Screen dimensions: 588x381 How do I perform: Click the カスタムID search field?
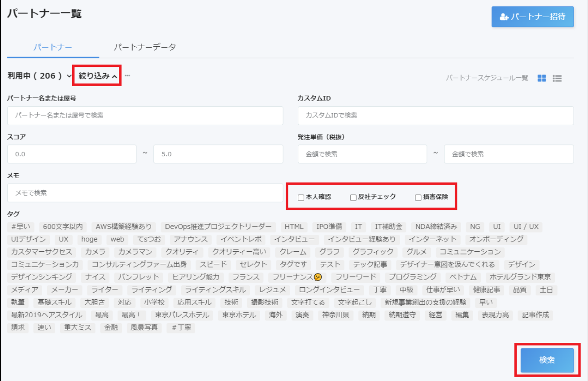[435, 115]
